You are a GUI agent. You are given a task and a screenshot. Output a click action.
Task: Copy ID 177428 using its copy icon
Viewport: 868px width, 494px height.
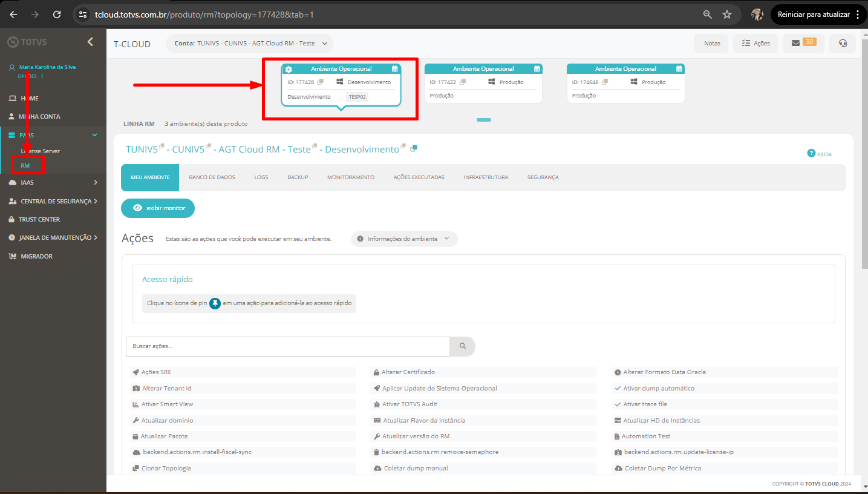coord(321,82)
